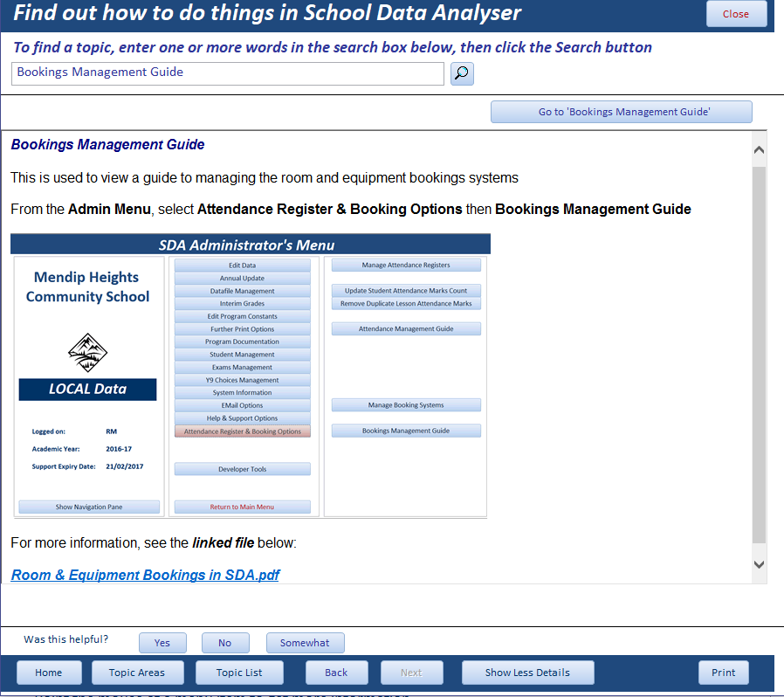Viewport: 784px width, 697px height.
Task: Answer No to Was this helpful
Action: coord(225,643)
